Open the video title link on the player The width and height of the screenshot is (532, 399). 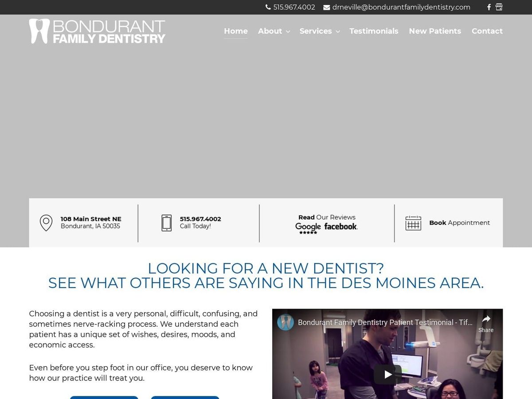[x=385, y=322]
